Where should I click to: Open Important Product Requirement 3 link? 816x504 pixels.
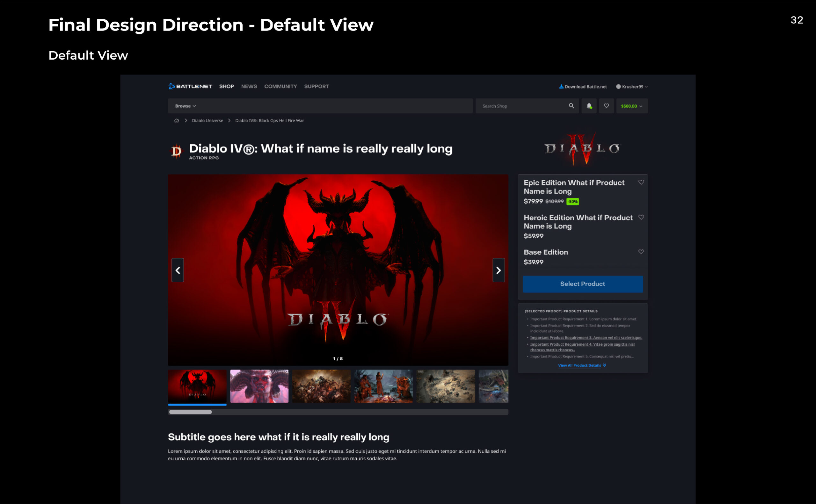pos(586,338)
